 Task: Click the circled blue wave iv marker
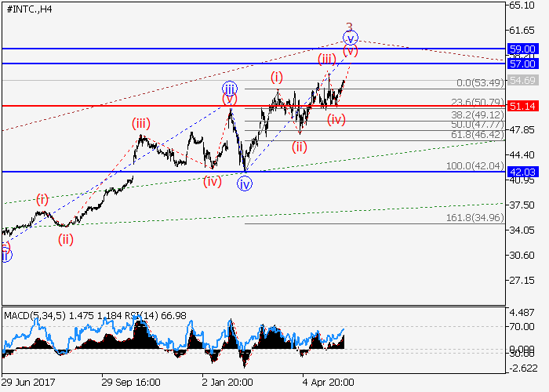point(245,183)
